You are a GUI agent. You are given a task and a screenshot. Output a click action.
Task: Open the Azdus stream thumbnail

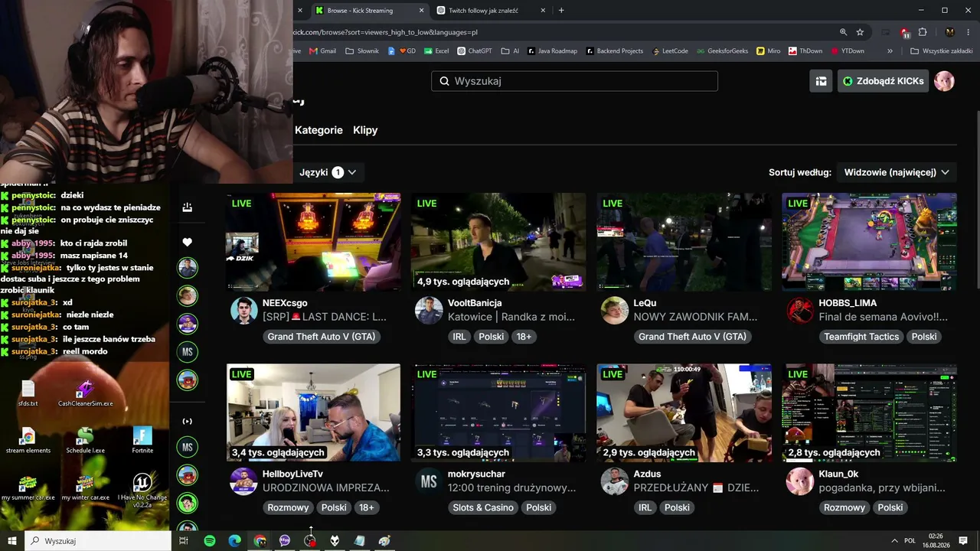click(x=684, y=412)
